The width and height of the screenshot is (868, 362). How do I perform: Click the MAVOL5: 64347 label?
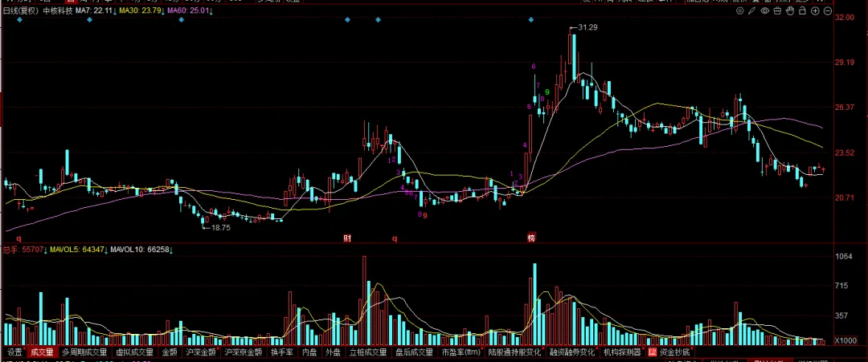pos(78,250)
